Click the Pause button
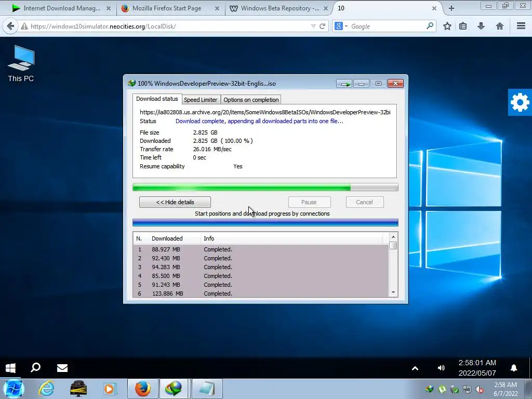The width and height of the screenshot is (532, 399). tap(309, 202)
